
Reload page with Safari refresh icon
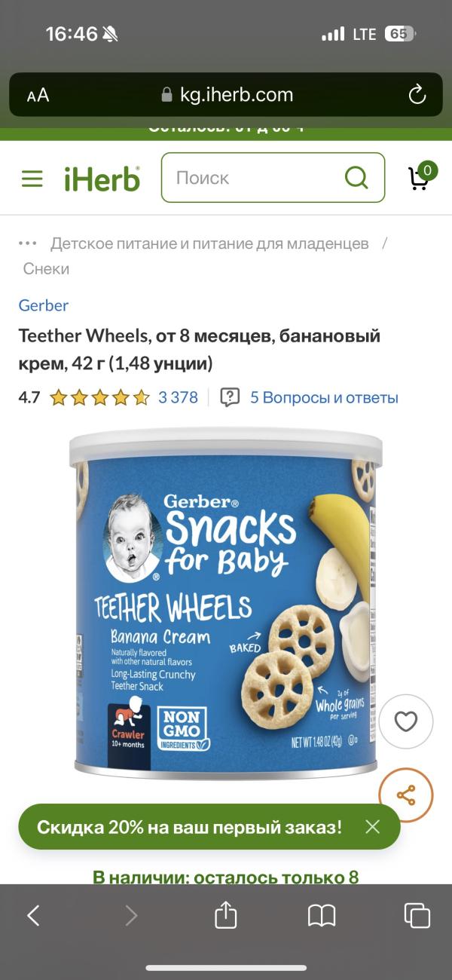point(417,94)
